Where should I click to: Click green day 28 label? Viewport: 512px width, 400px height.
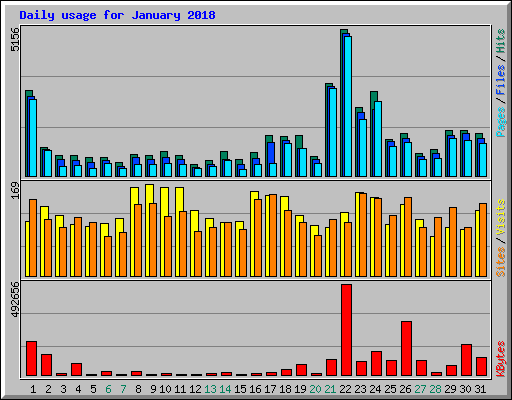tap(435, 389)
